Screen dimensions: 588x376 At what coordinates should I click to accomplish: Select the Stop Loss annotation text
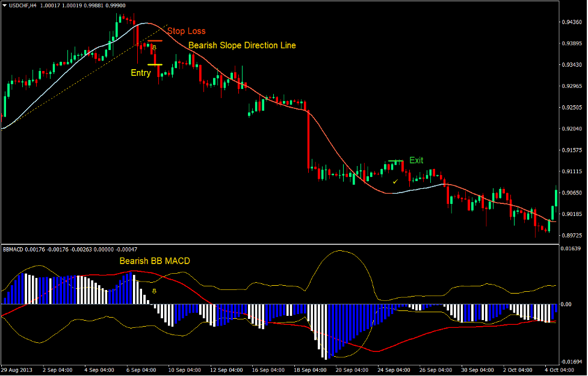pyautogui.click(x=187, y=31)
